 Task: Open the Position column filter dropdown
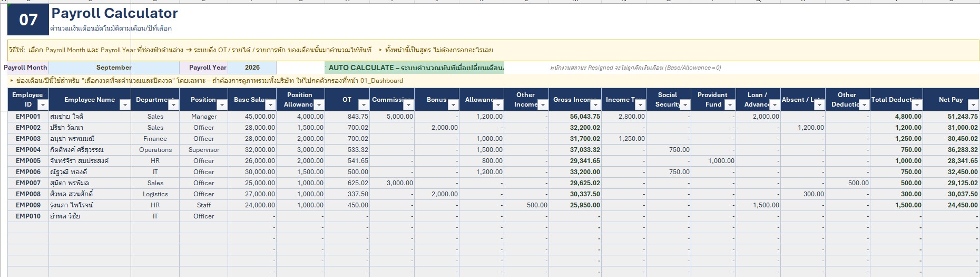pos(222,105)
